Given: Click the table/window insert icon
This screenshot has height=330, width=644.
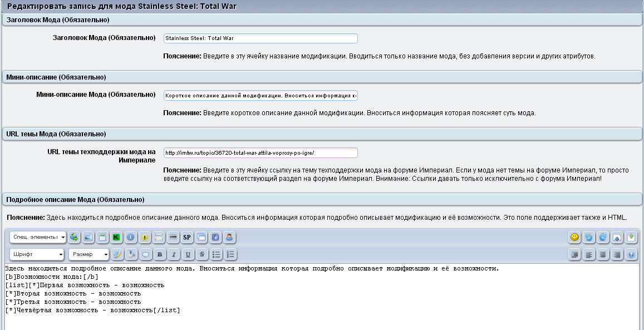Looking at the screenshot, I should click(x=102, y=237).
